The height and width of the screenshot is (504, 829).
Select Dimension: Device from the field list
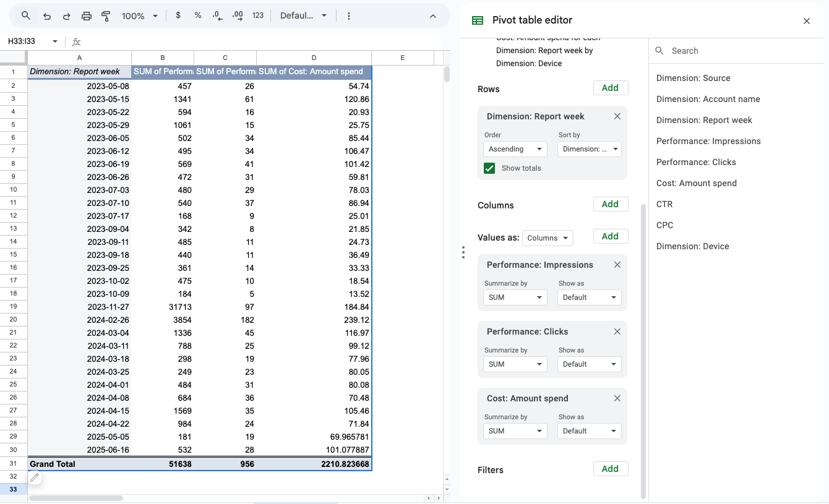692,246
